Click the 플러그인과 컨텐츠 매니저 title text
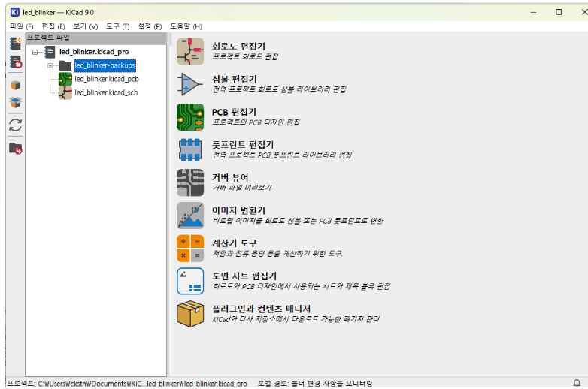Screen dimensions: 588x389 262,309
